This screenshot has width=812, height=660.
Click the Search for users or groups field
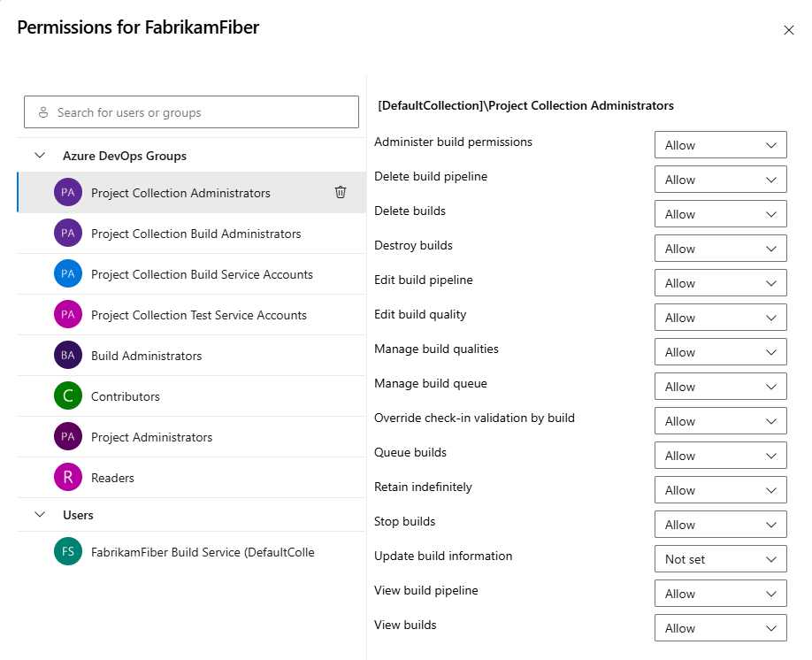pyautogui.click(x=191, y=112)
